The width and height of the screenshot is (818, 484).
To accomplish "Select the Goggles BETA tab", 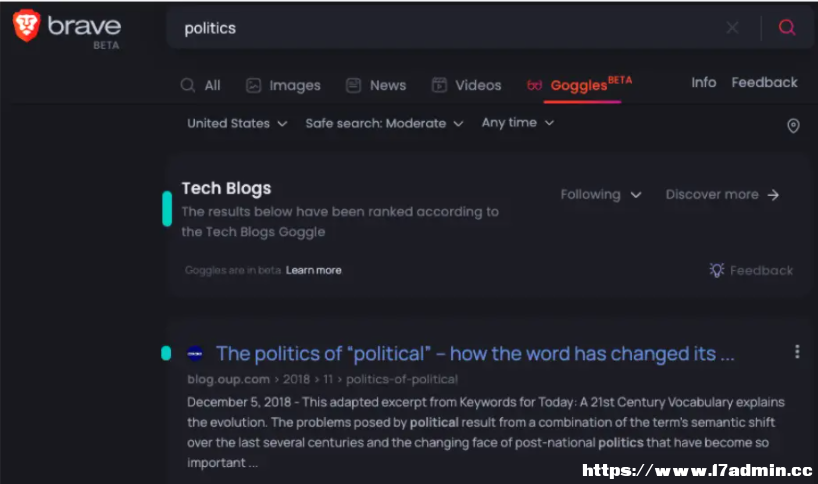I will 580,85.
